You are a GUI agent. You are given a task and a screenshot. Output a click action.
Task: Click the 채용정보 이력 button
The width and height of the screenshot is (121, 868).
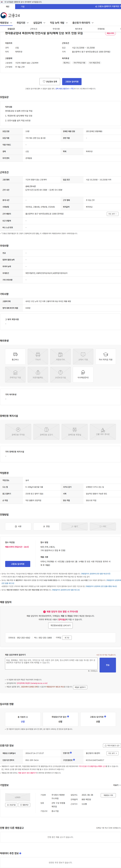pyautogui.click(x=108, y=795)
